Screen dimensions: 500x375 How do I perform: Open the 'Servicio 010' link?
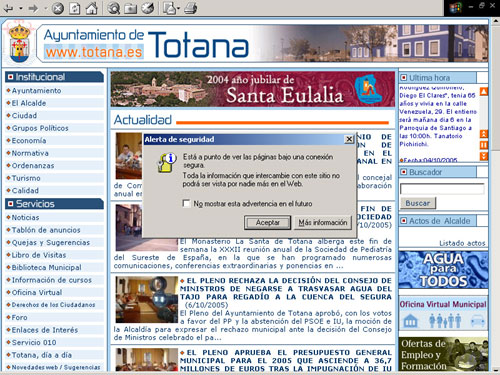(x=34, y=343)
